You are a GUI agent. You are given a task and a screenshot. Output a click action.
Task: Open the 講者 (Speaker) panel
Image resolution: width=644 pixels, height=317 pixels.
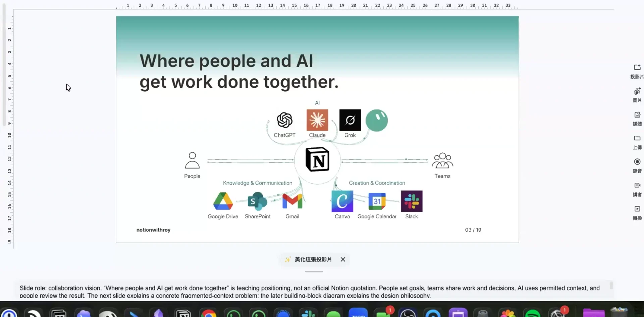pos(637,189)
